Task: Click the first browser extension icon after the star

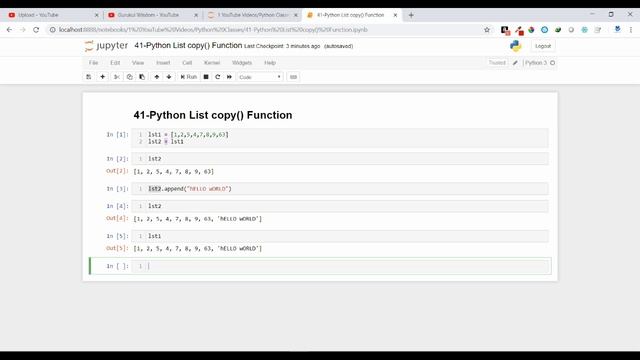Action: tap(505, 30)
